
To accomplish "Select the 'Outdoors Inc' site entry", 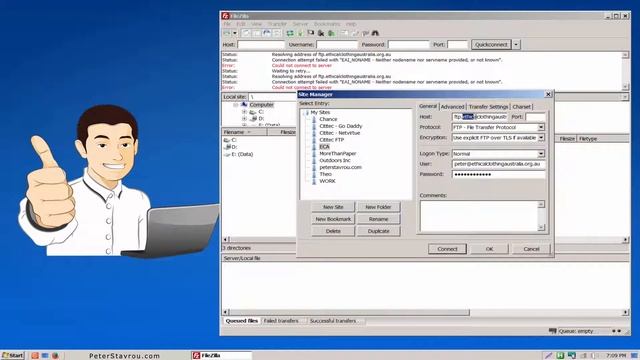I will [x=335, y=160].
